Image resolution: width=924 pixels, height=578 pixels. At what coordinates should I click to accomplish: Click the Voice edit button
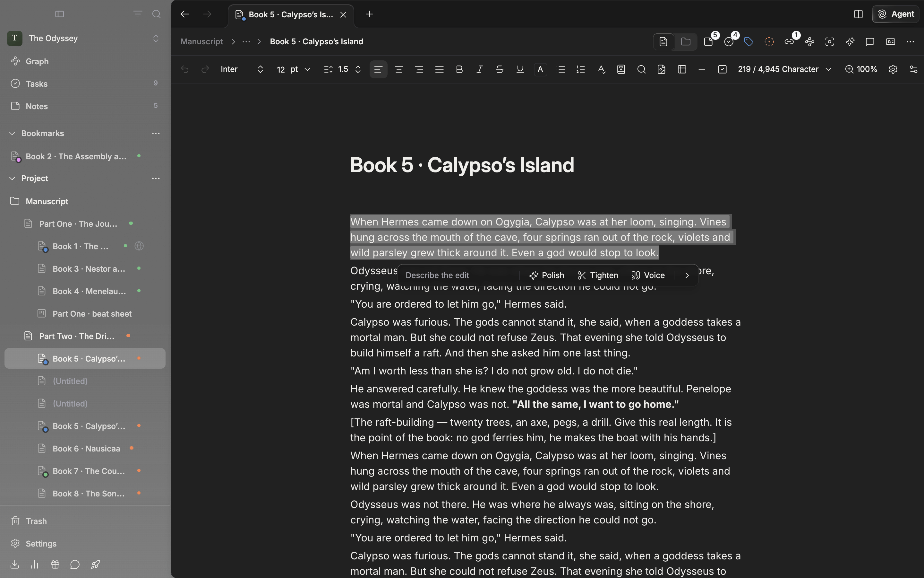[648, 275]
